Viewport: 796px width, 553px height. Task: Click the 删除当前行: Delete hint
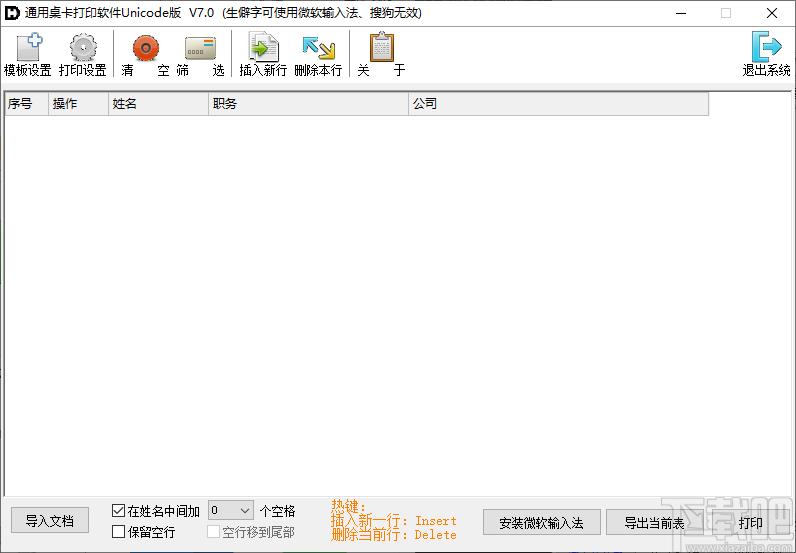pos(394,535)
